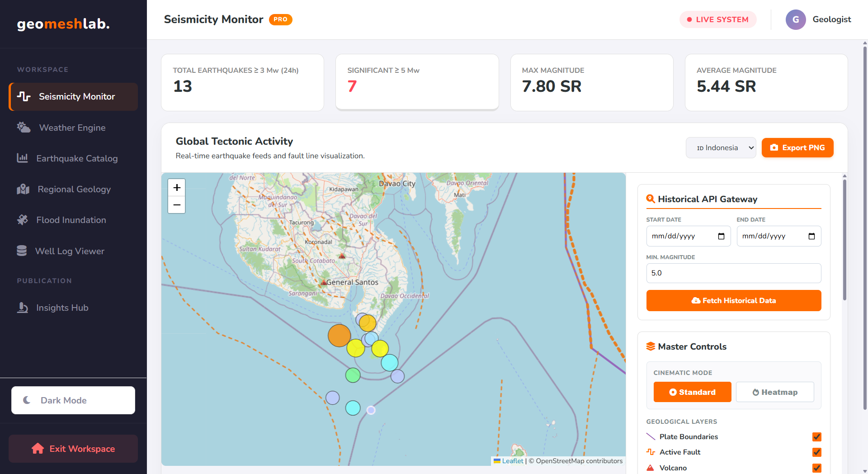Click the moon icon in Dark Mode
The width and height of the screenshot is (868, 474).
point(27,400)
